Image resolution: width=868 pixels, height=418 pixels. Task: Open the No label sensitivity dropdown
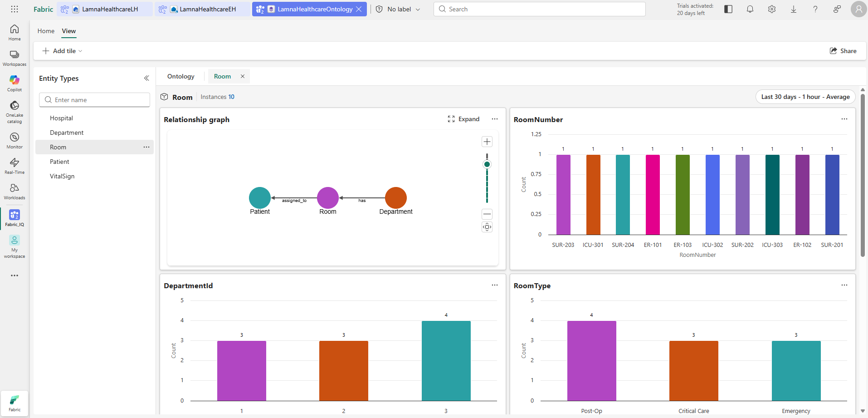[x=398, y=9]
